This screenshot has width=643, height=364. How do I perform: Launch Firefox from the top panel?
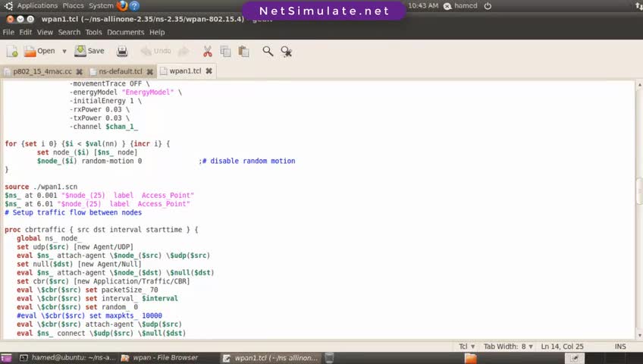click(x=122, y=6)
